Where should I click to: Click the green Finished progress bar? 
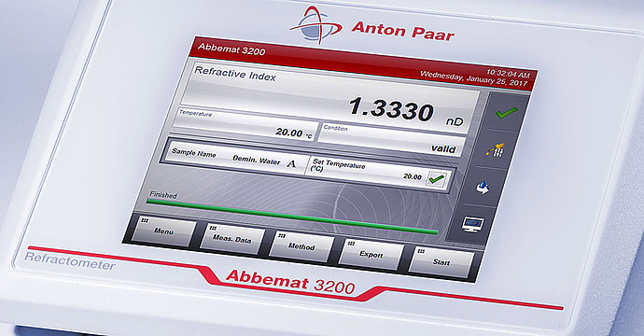pos(291,217)
